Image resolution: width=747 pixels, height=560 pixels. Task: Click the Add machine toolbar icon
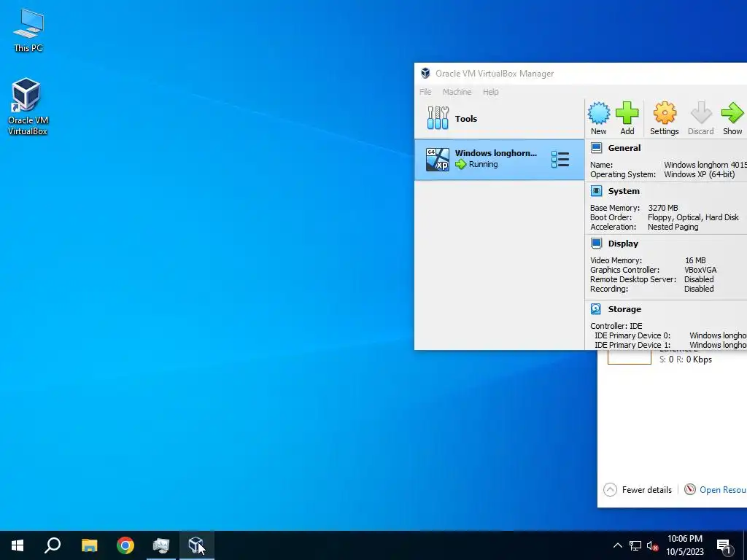tap(627, 119)
